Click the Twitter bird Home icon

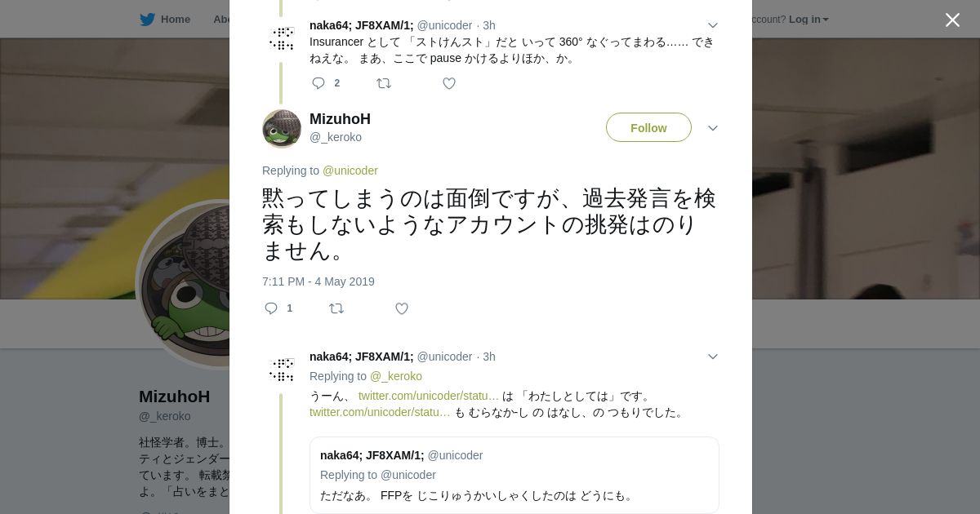pyautogui.click(x=147, y=20)
